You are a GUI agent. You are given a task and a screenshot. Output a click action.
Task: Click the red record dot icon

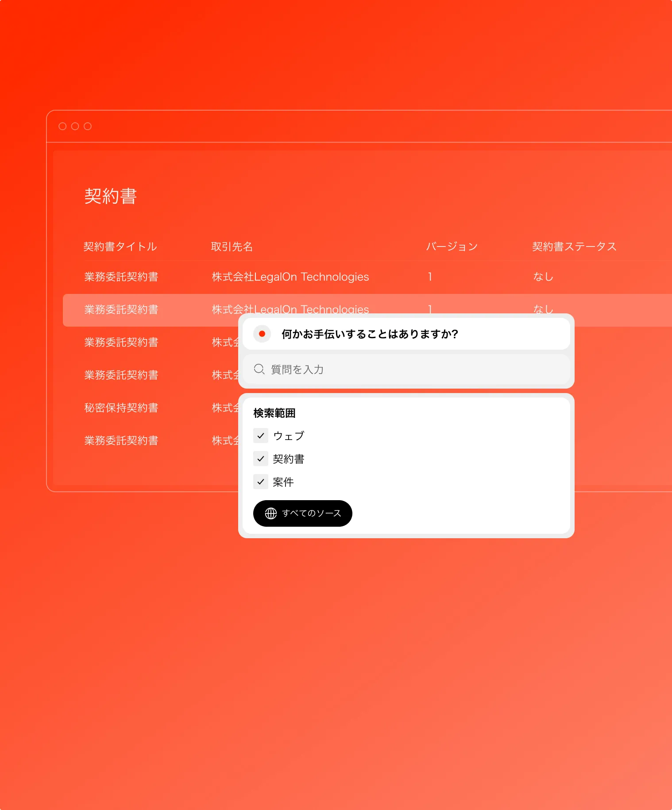pyautogui.click(x=262, y=334)
